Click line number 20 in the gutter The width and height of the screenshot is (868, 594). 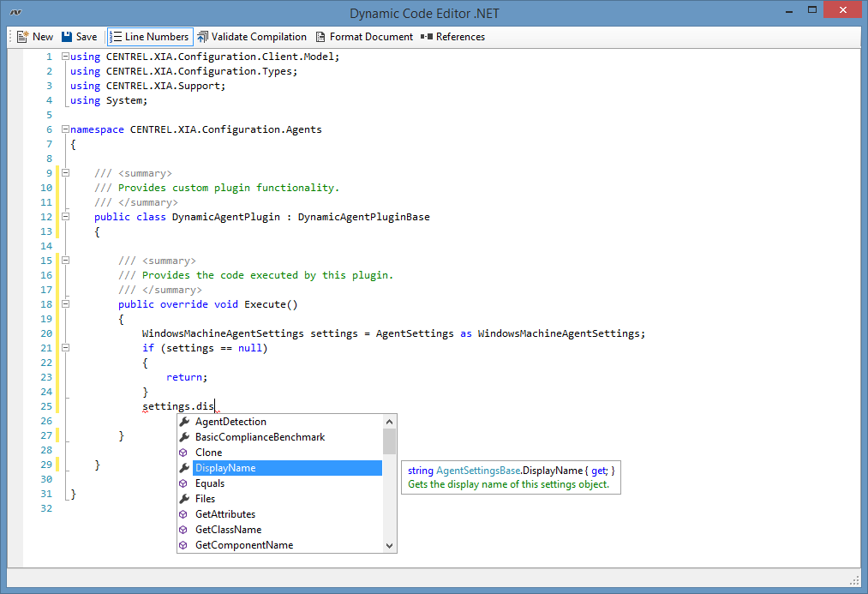coord(46,333)
